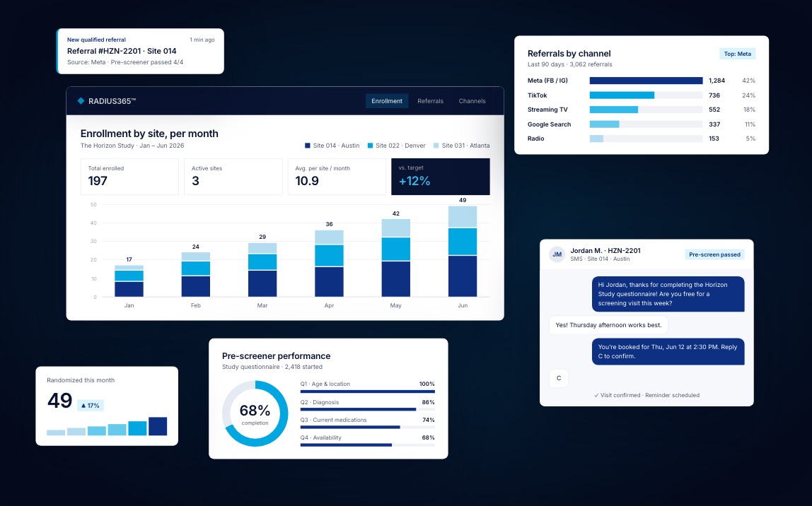812x506 pixels.
Task: Click the Pre-screen passed badge
Action: (x=714, y=254)
